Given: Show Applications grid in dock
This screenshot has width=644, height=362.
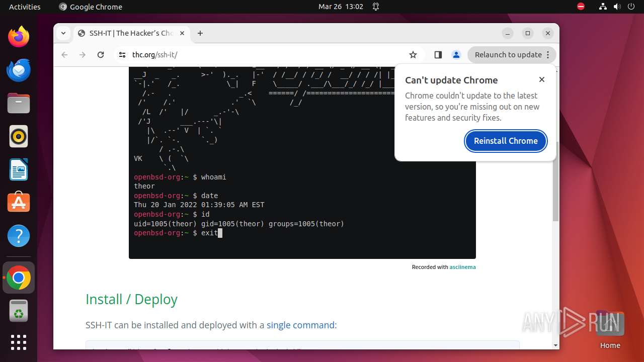Looking at the screenshot, I should [x=19, y=342].
